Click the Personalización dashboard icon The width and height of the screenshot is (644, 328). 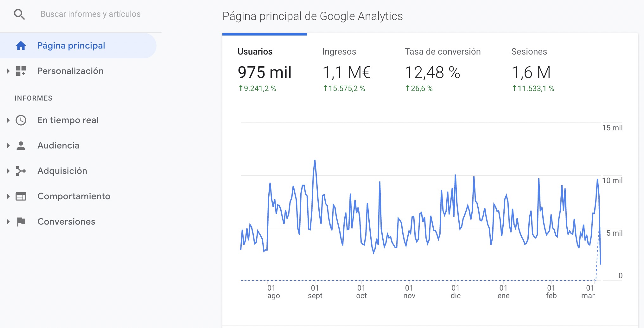tap(21, 71)
